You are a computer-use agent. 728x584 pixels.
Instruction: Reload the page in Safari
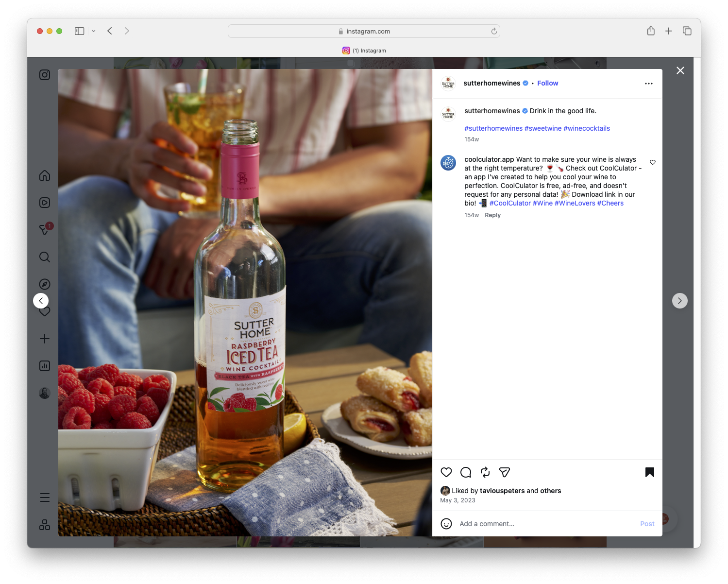494,31
